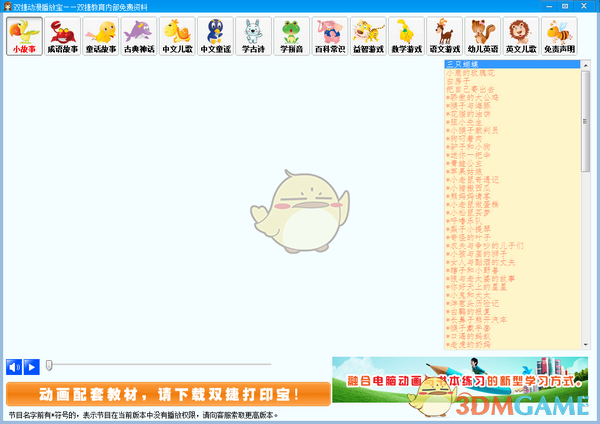
Task: Select the 中文童谣 penguin category
Action: click(x=215, y=36)
